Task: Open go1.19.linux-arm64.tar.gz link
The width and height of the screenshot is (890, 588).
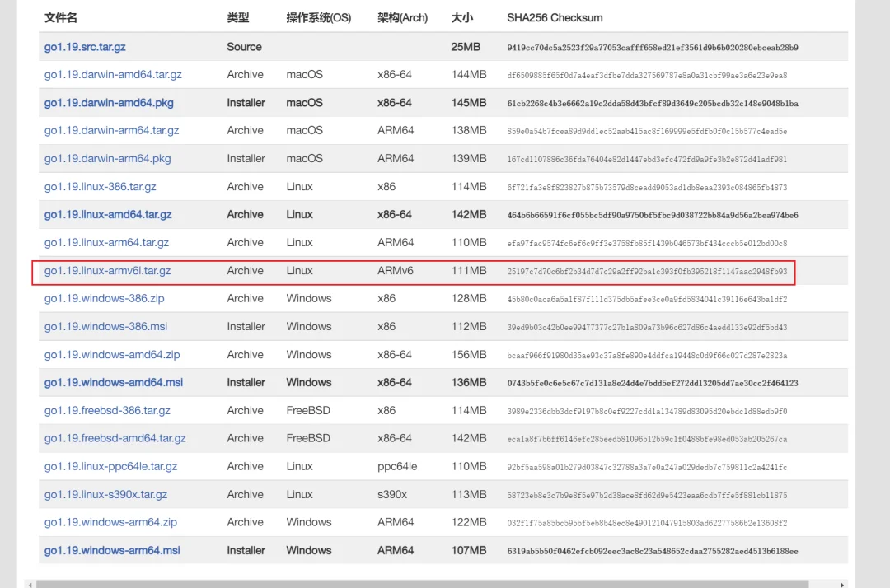Action: [106, 243]
